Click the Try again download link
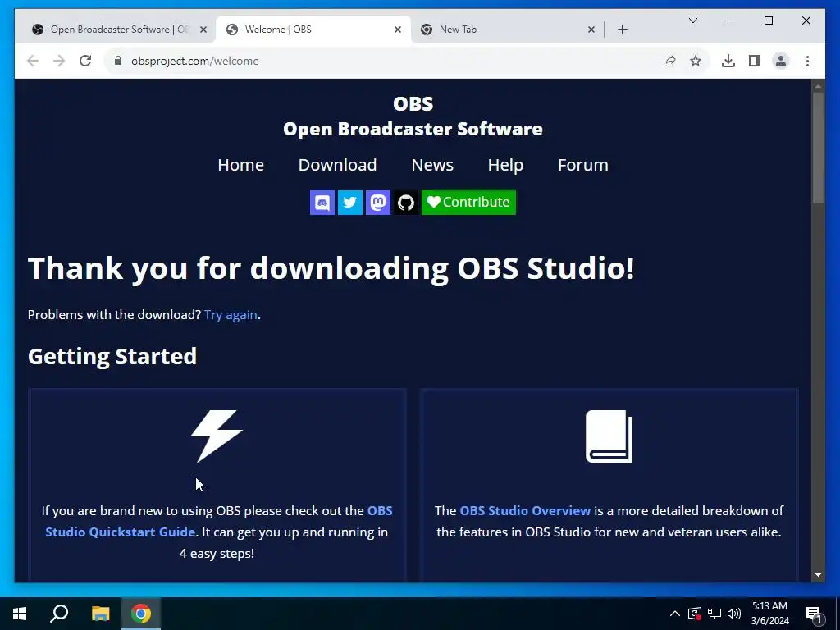The height and width of the screenshot is (630, 840). click(x=231, y=315)
